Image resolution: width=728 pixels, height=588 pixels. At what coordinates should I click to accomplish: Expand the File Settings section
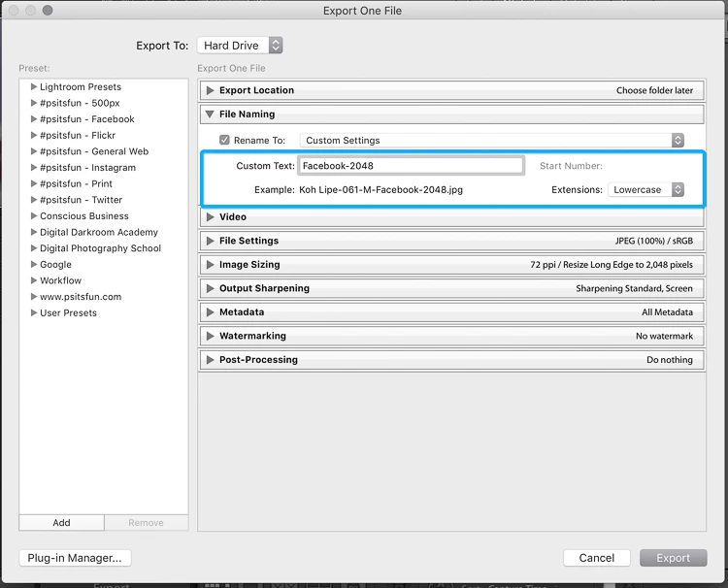(210, 241)
